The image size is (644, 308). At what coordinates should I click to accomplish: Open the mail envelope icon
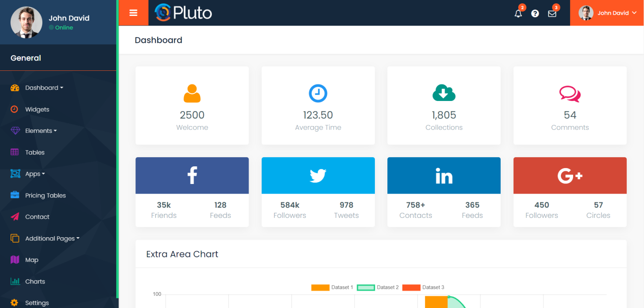click(552, 13)
